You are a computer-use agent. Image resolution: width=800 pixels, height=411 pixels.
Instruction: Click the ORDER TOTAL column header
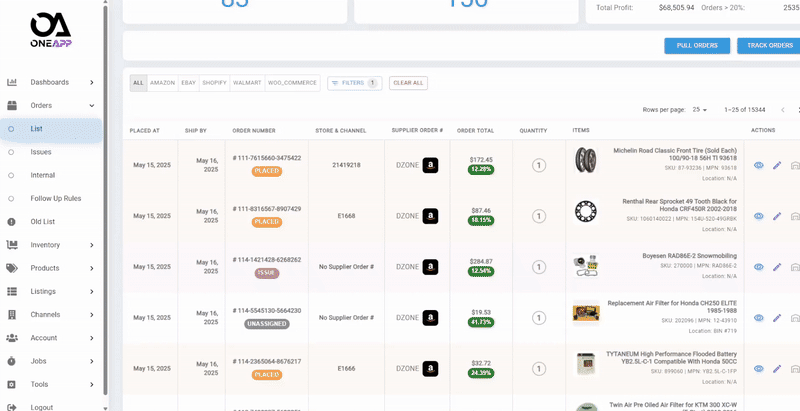(x=476, y=131)
